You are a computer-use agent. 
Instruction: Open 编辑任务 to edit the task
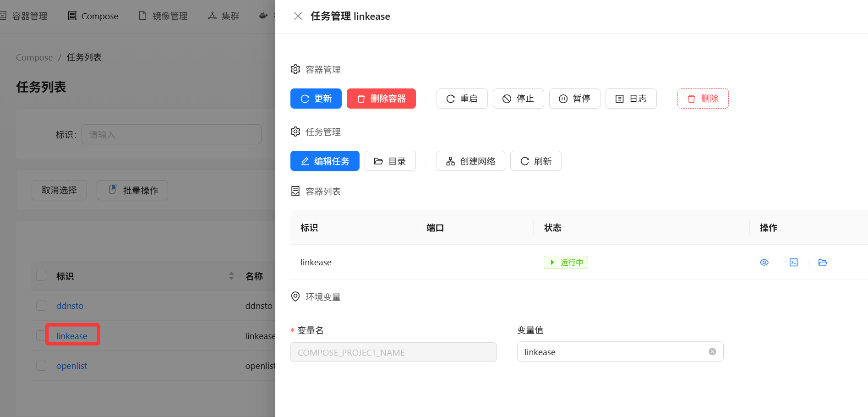click(325, 161)
